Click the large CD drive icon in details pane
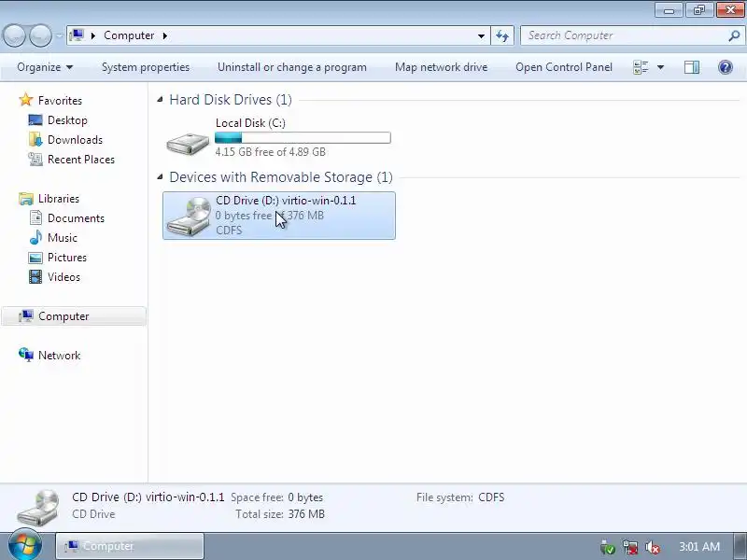Image resolution: width=747 pixels, height=560 pixels. (38, 508)
